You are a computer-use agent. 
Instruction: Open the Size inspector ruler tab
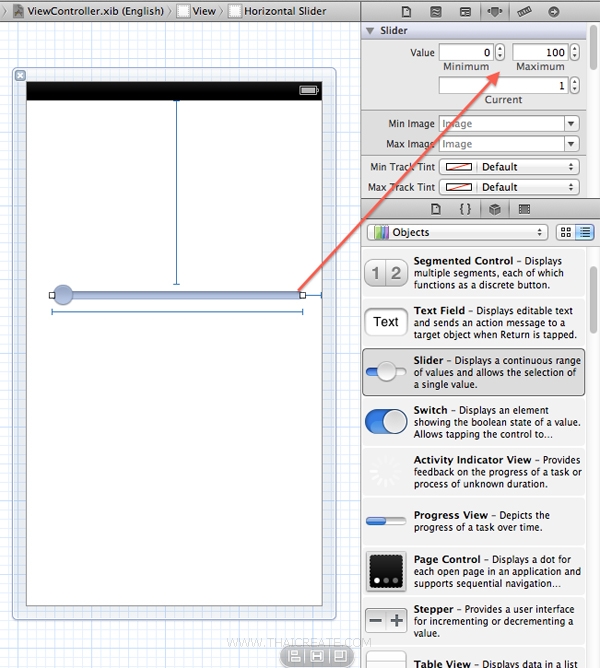(x=524, y=12)
